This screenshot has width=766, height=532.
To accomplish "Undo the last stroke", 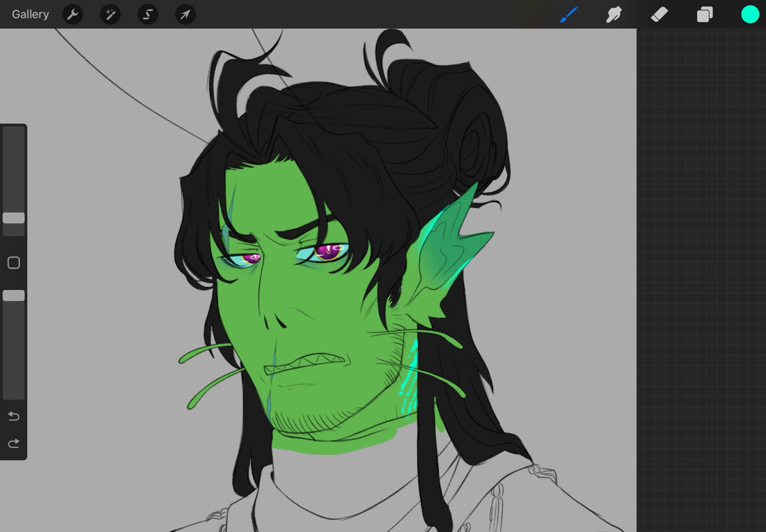I will click(x=14, y=416).
